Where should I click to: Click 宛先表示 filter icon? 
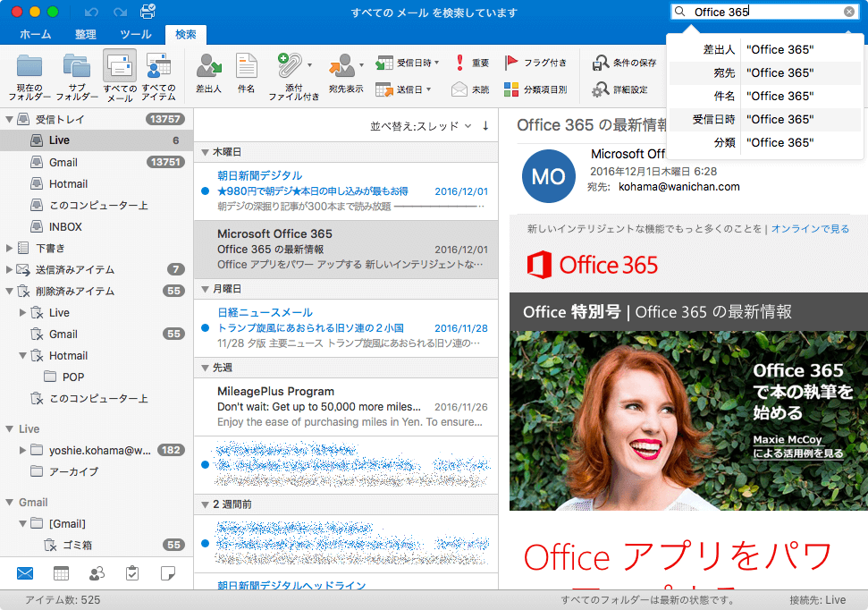[342, 66]
